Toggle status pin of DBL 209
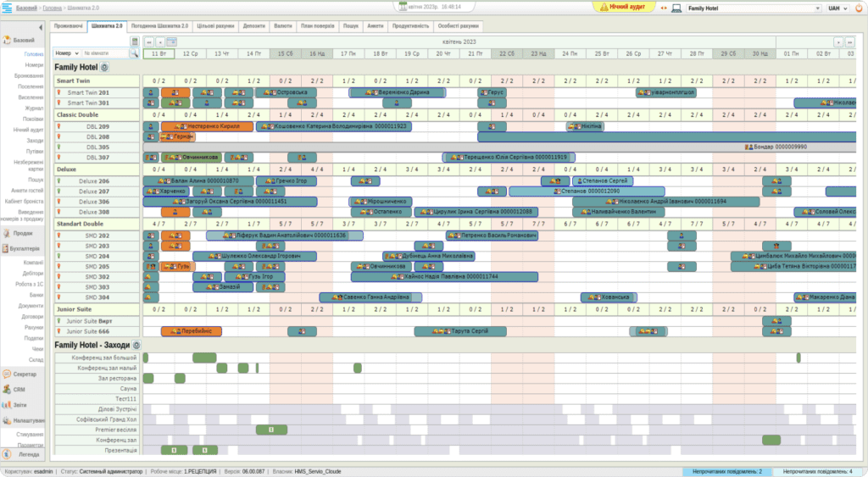This screenshot has height=477, width=868. [60, 126]
